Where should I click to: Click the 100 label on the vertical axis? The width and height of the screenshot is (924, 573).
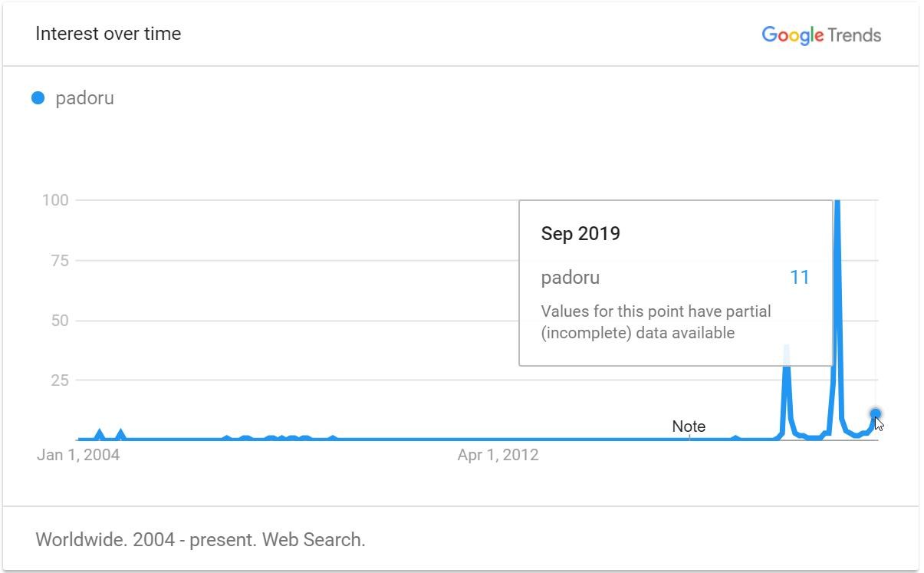click(55, 200)
